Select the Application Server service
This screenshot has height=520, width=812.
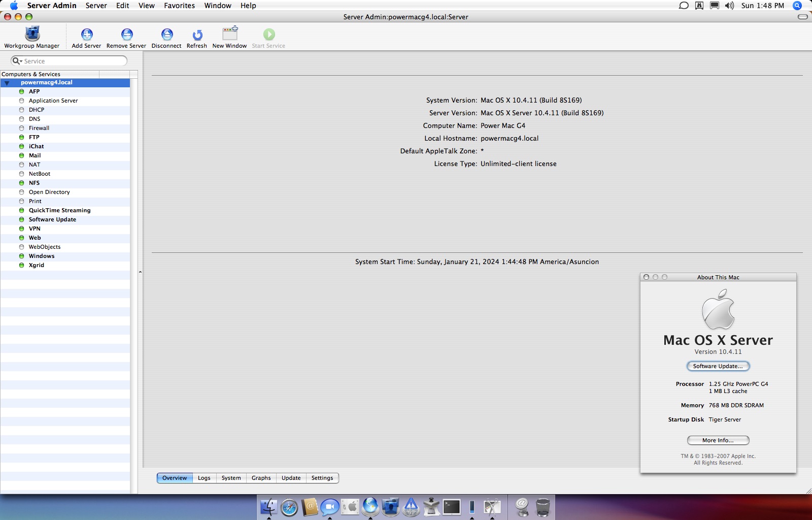pos(65,101)
